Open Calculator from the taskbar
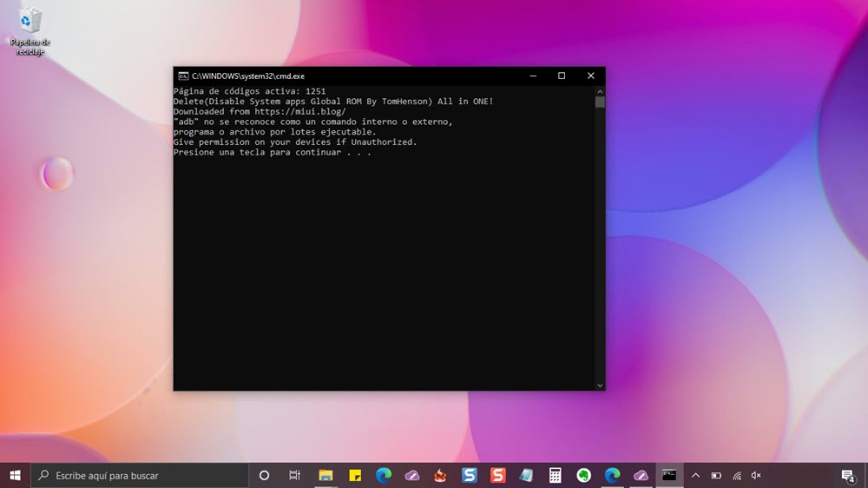The height and width of the screenshot is (488, 868). 555,475
